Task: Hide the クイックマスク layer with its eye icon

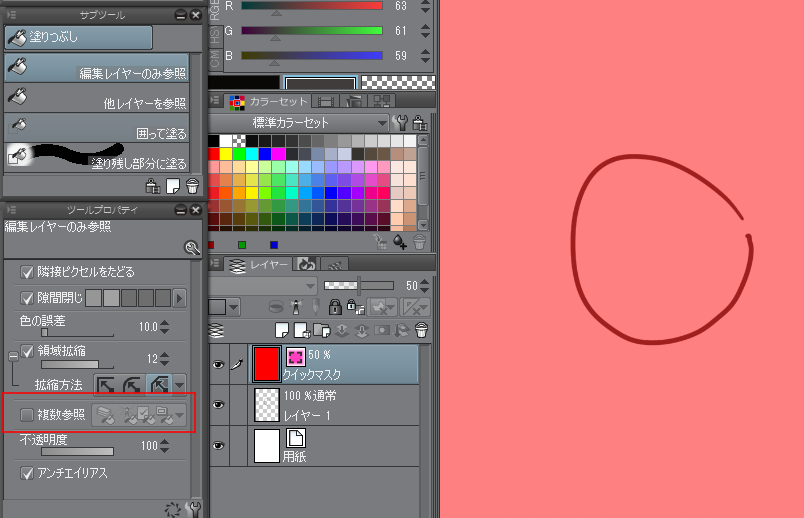Action: point(218,365)
